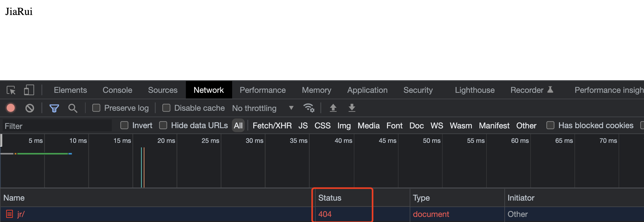Clear the network log

pyautogui.click(x=30, y=108)
